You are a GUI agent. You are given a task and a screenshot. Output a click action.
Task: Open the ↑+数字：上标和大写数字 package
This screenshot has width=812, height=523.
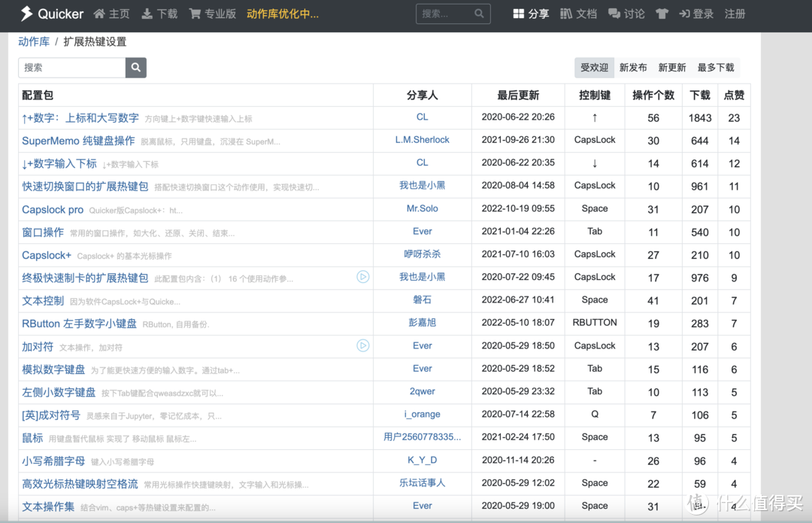[80, 118]
